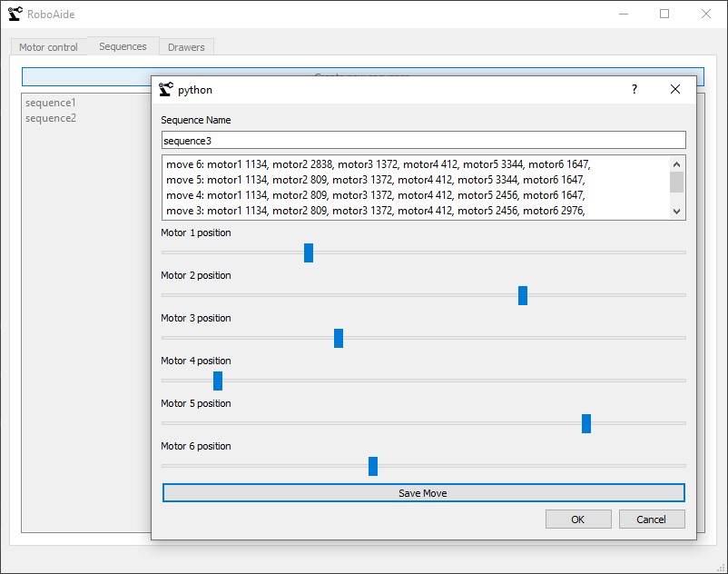Select sequence2 in the list

click(x=51, y=118)
